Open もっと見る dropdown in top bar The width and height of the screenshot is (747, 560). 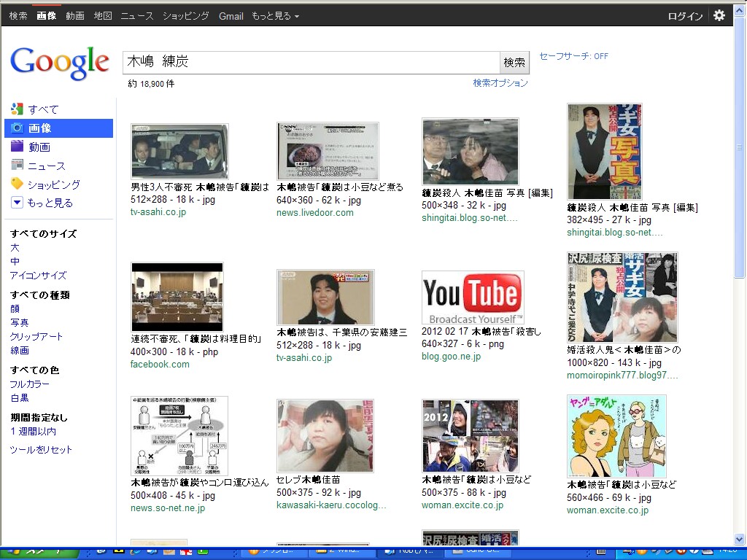click(x=275, y=16)
